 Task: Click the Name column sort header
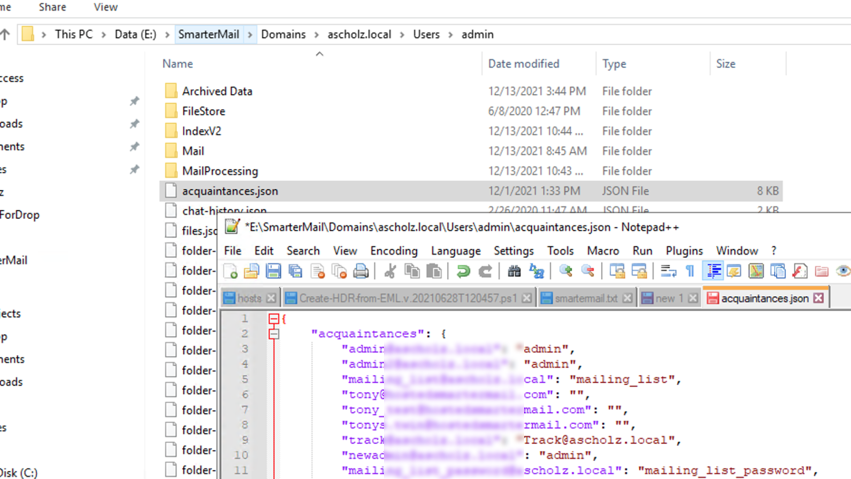pyautogui.click(x=178, y=64)
